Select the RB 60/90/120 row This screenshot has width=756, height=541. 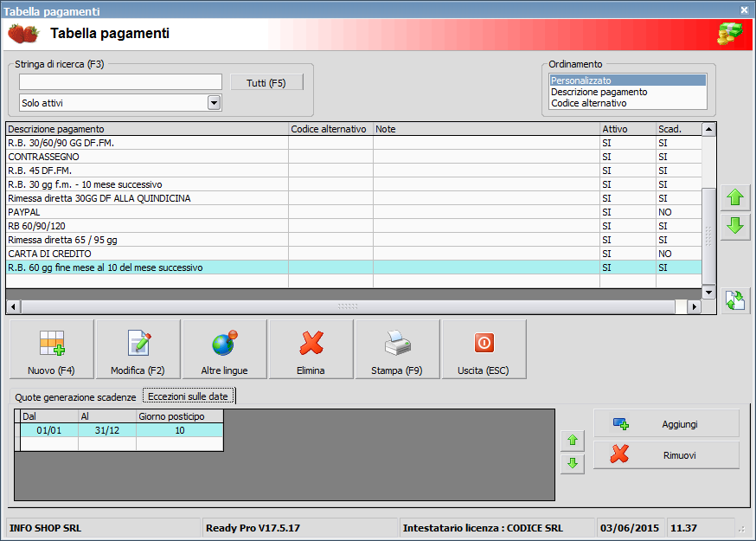(354, 226)
